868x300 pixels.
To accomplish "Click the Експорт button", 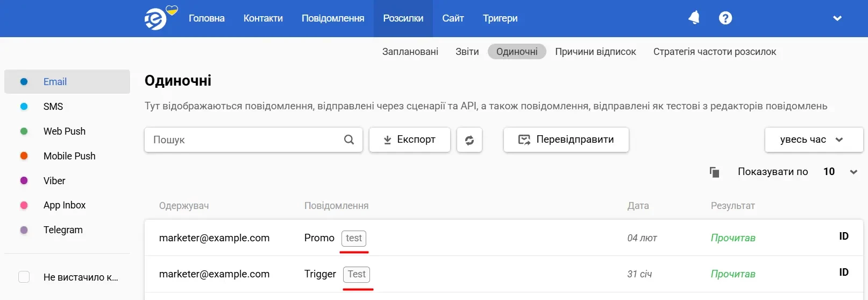I will tap(410, 140).
